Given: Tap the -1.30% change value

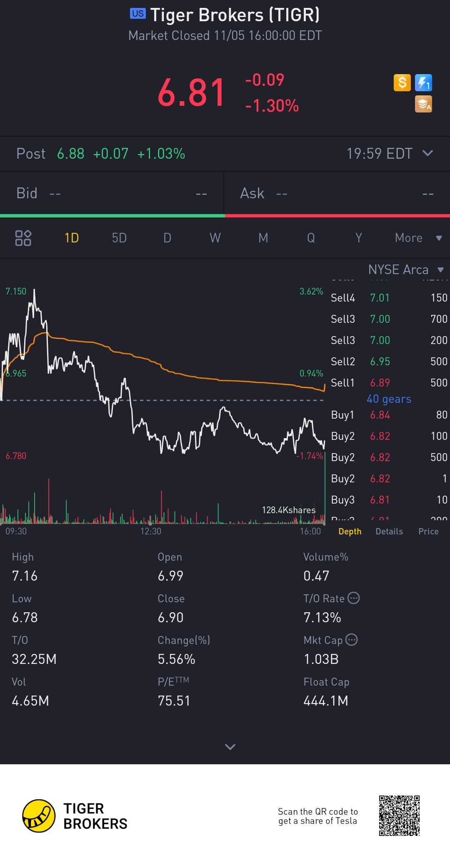Looking at the screenshot, I should [272, 106].
